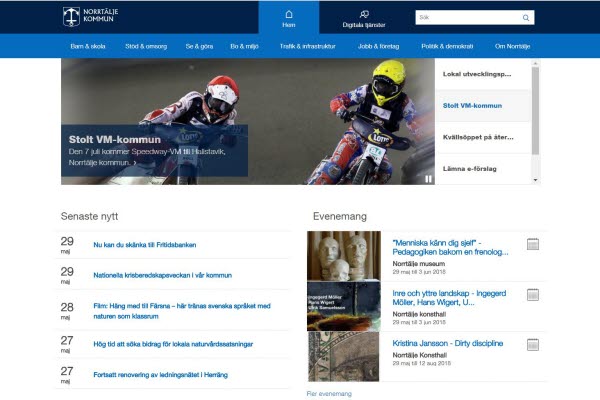Pause the slideshow carousel
Screen dimensions: 600x400
[428, 179]
